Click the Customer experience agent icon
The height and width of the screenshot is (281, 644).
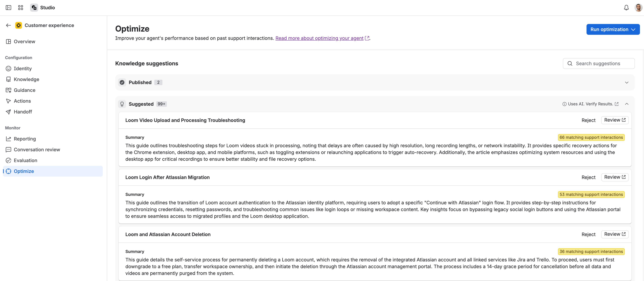(x=18, y=25)
